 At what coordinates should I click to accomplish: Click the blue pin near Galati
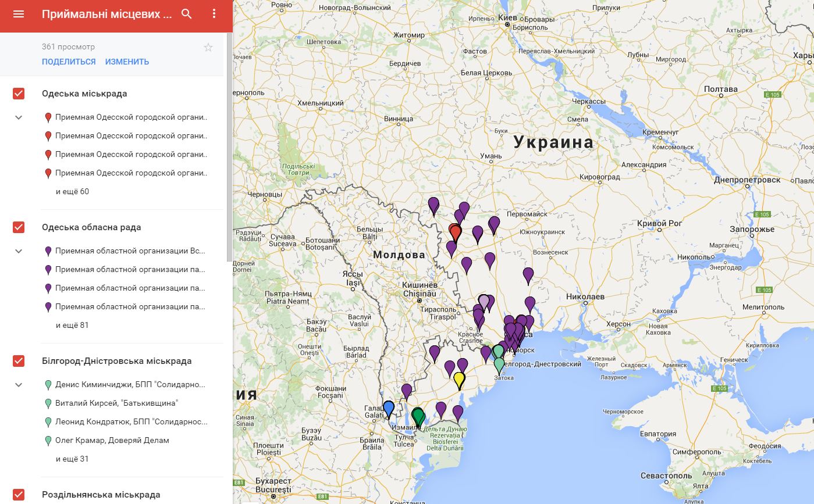[388, 409]
